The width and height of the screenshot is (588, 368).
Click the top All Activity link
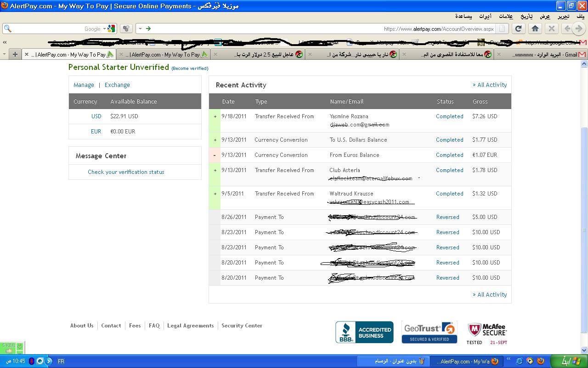coord(490,85)
